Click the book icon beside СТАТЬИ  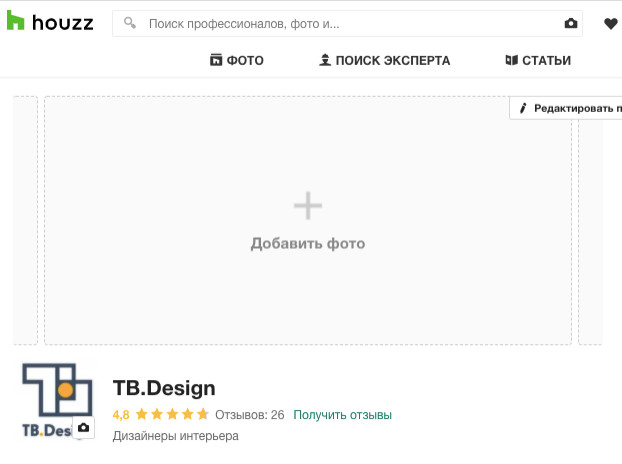click(x=512, y=60)
